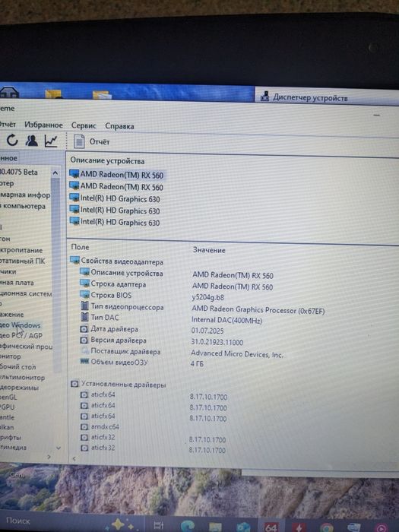399x532 pixels.
Task: Click the icon beside amdxc64 driver
Action: point(84,426)
